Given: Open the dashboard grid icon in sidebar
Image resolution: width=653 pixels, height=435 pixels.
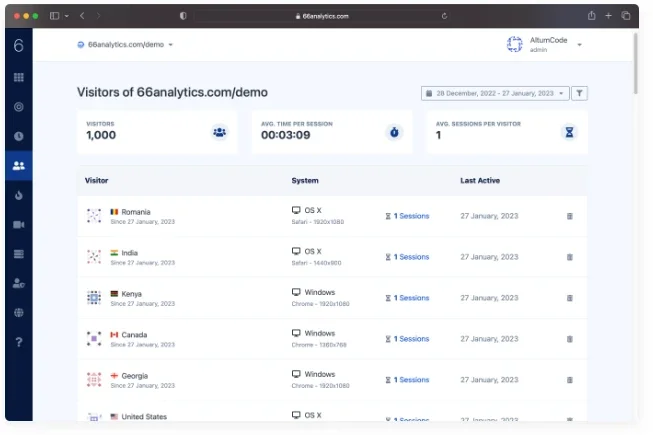Looking at the screenshot, I should [19, 77].
